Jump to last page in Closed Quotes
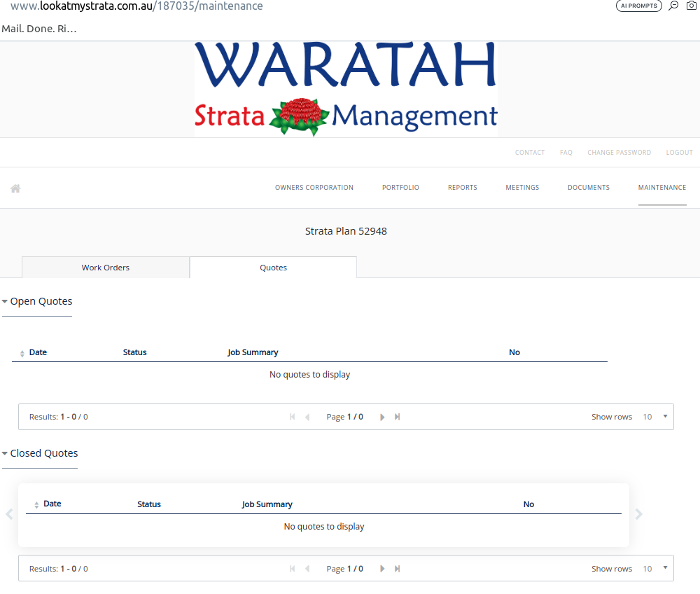The height and width of the screenshot is (594, 700). click(398, 569)
